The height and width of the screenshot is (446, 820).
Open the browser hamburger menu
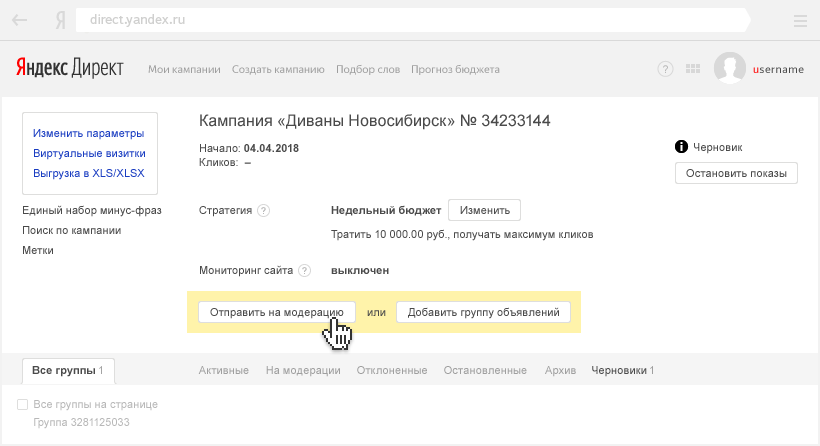coord(800,20)
